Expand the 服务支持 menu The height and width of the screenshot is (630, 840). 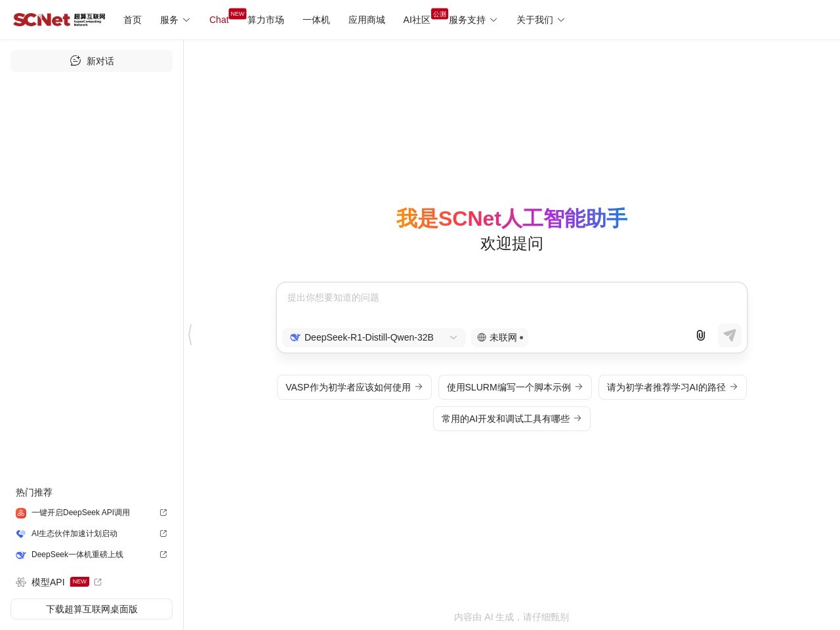pyautogui.click(x=473, y=20)
